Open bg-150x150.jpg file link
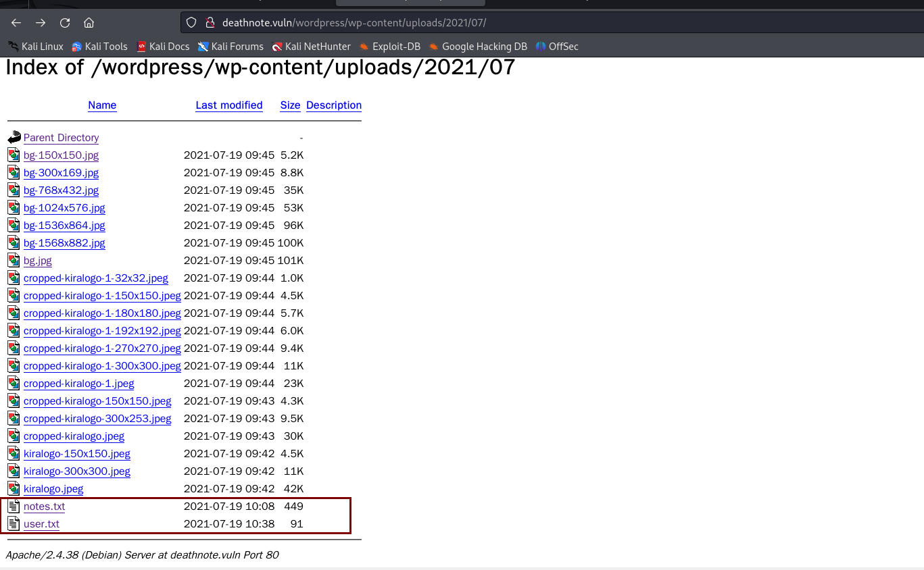924x570 pixels. point(61,155)
